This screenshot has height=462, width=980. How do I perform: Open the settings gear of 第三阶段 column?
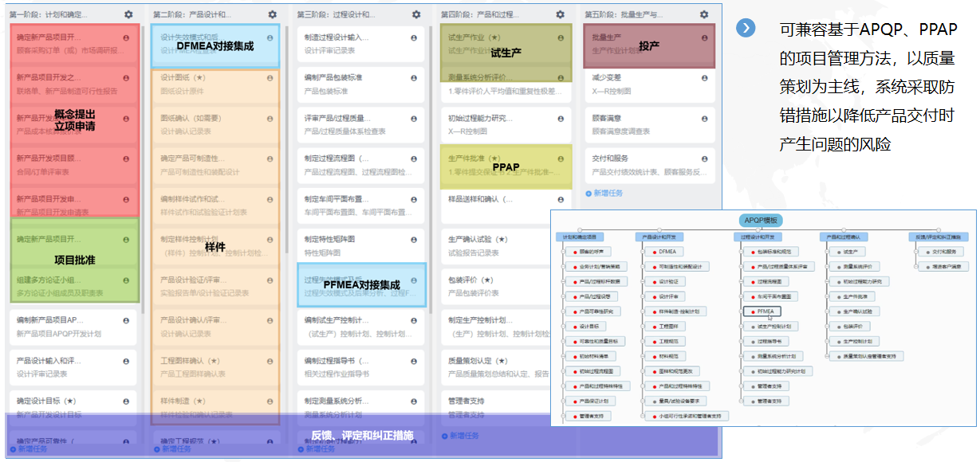[414, 14]
